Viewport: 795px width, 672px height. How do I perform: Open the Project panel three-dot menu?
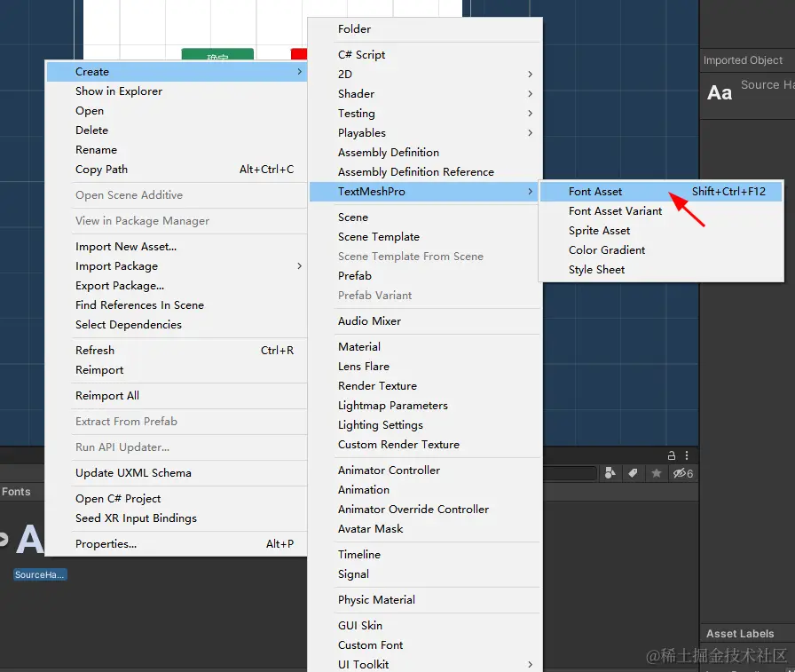pyautogui.click(x=687, y=455)
